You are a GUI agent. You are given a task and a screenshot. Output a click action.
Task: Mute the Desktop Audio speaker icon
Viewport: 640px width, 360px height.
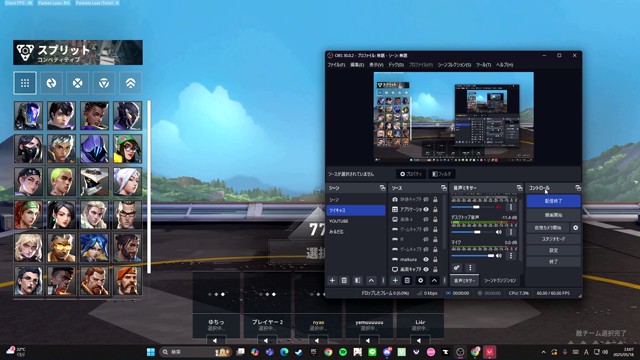(x=498, y=232)
